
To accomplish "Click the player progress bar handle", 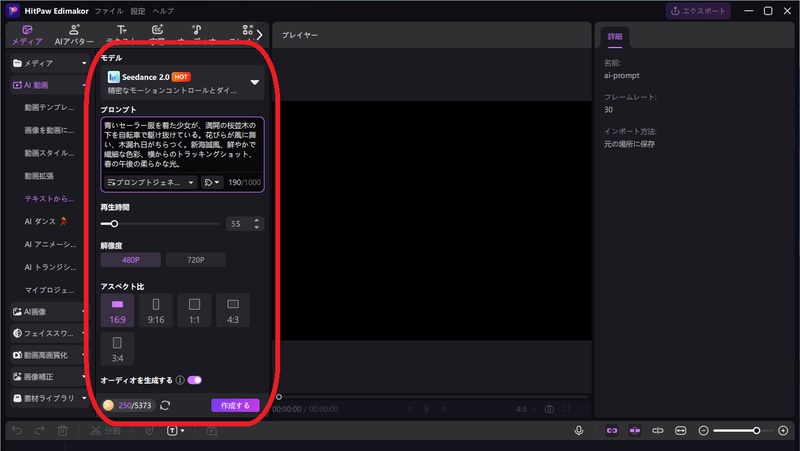I will point(279,397).
